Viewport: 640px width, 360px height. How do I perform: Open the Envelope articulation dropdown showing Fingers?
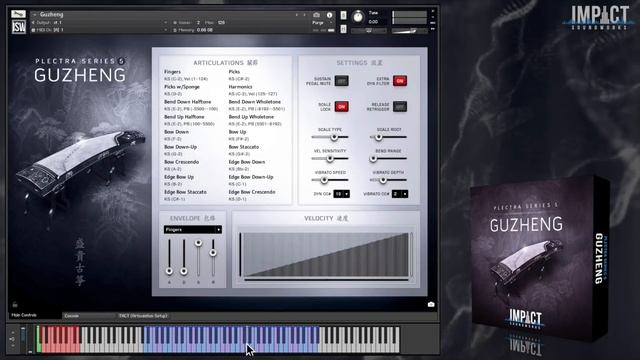point(193,230)
